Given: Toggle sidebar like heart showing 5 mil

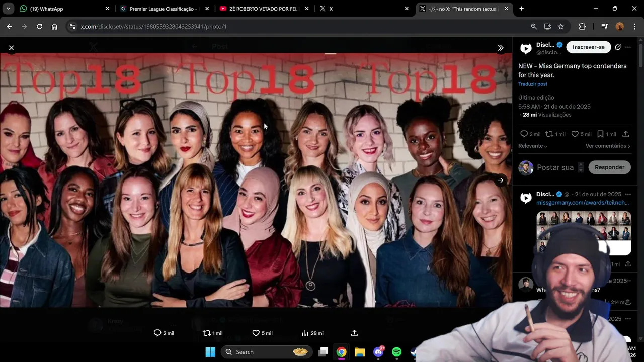Looking at the screenshot, I should [x=575, y=134].
